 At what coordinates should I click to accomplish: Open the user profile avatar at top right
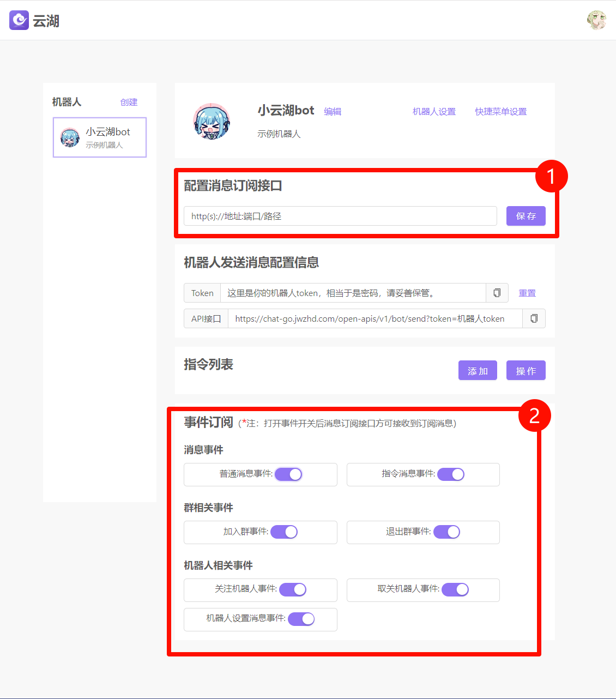coord(597,20)
